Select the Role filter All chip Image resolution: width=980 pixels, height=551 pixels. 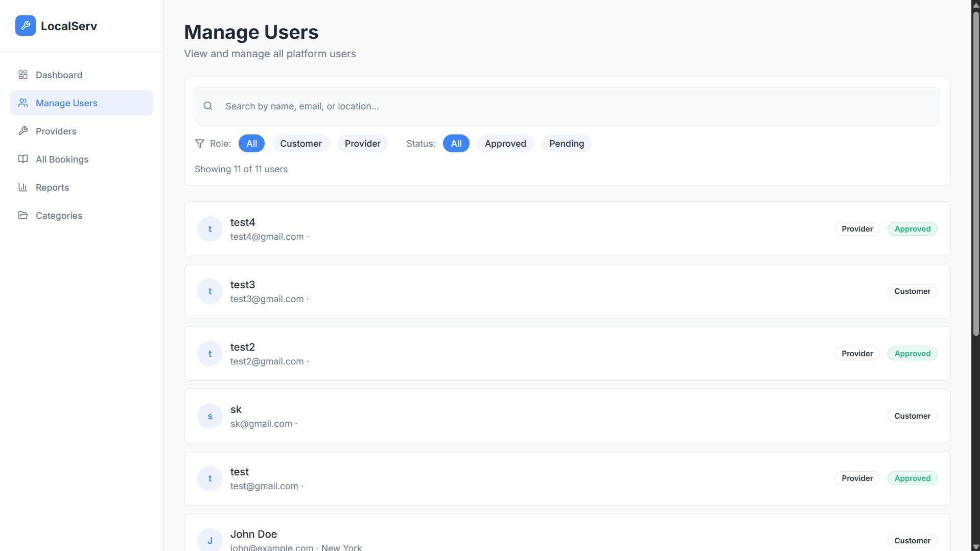pos(251,144)
